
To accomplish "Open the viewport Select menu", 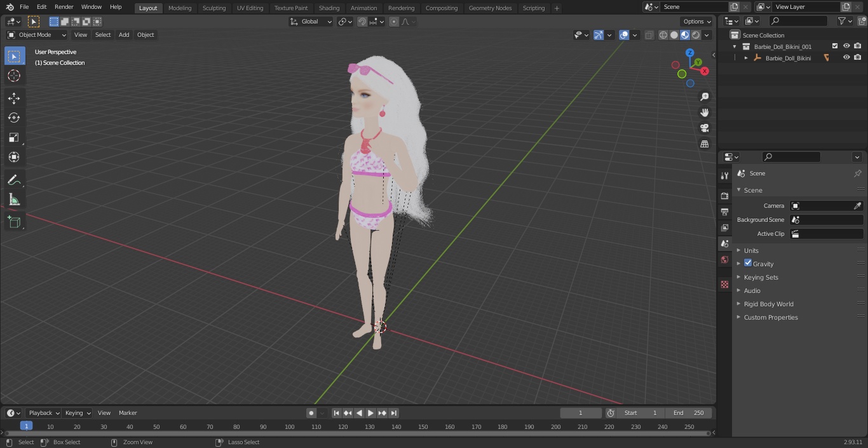I will [103, 35].
